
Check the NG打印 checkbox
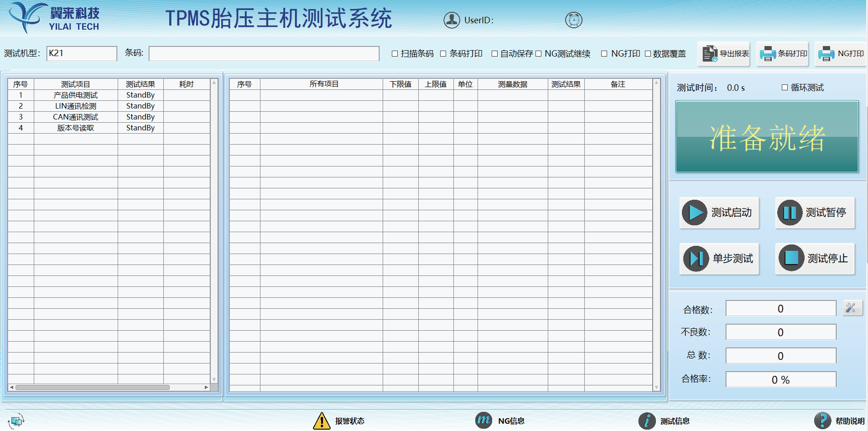[604, 54]
